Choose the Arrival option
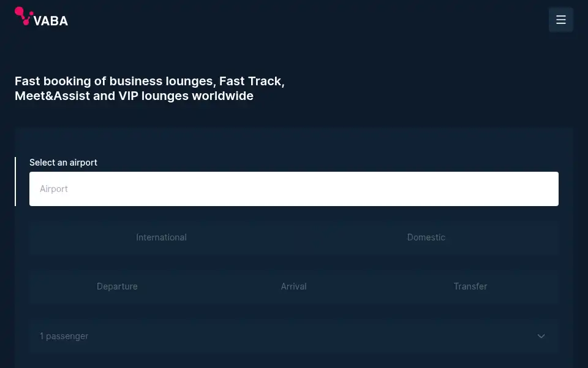Image resolution: width=588 pixels, height=368 pixels. 294,286
